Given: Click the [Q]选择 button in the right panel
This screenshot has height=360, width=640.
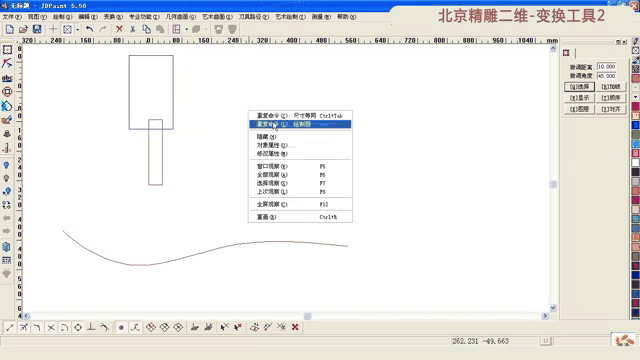Looking at the screenshot, I should coord(579,87).
